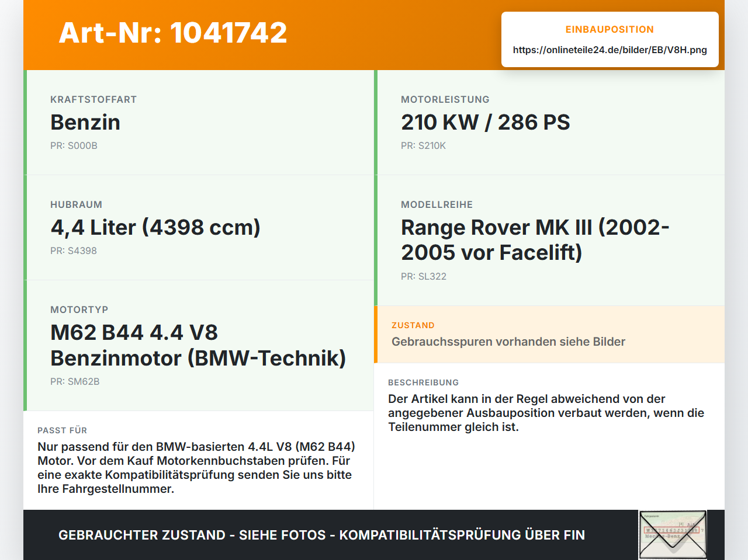Viewport: 748px width, 560px height.
Task: Click the ZUSTAND label
Action: tap(413, 325)
